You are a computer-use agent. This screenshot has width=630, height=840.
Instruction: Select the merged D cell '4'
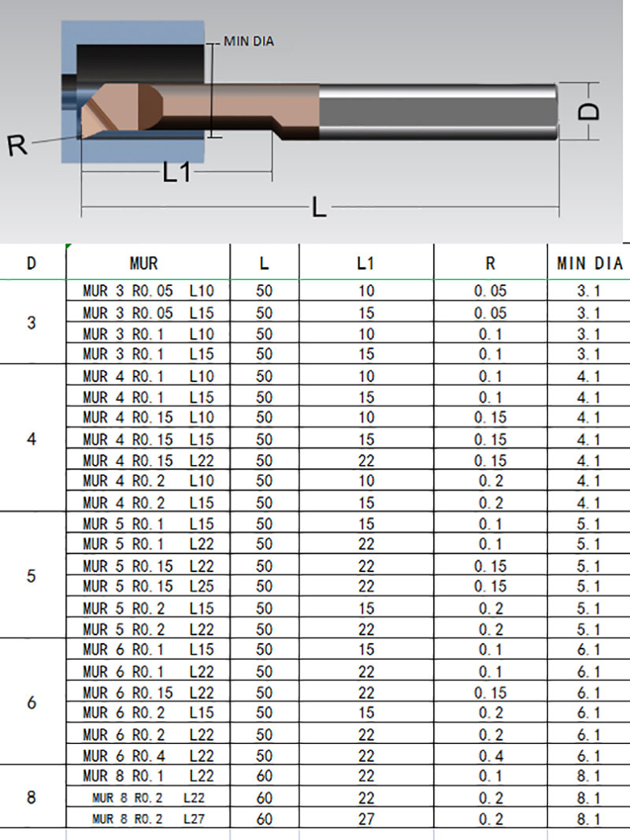point(32,439)
